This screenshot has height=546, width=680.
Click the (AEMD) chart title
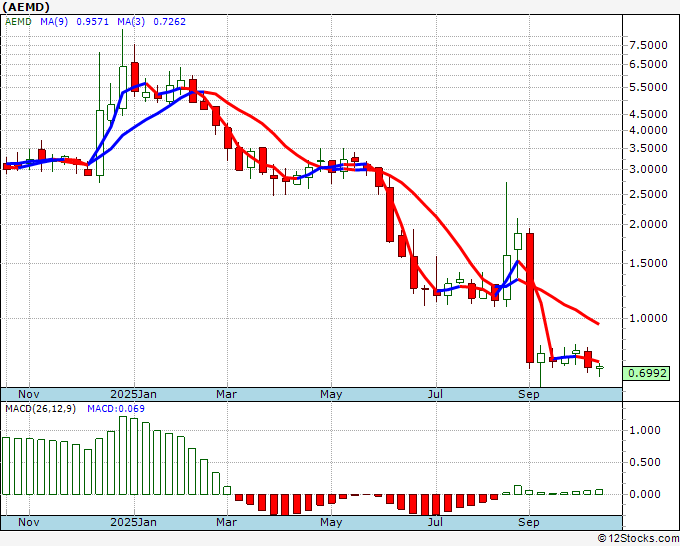(x=26, y=7)
